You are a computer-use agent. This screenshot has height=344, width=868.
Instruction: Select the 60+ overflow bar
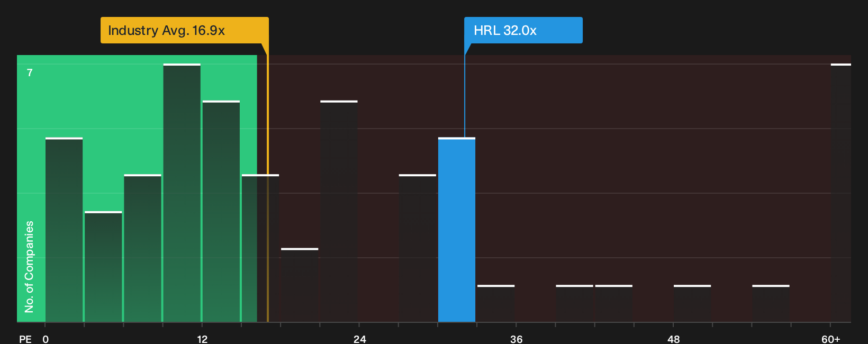(841, 193)
